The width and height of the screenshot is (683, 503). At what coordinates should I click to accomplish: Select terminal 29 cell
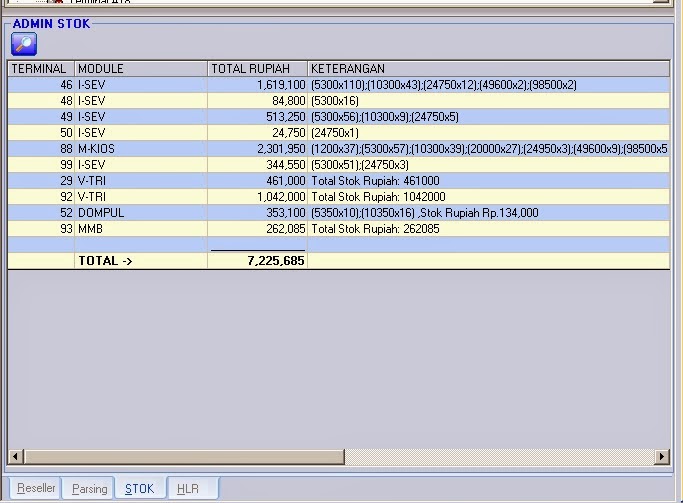coord(41,181)
